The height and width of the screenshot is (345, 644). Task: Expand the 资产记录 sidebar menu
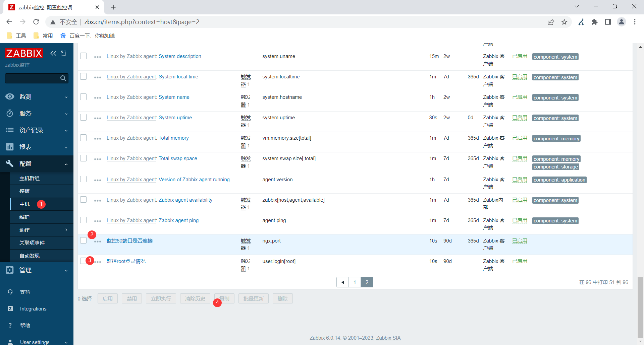pyautogui.click(x=37, y=130)
